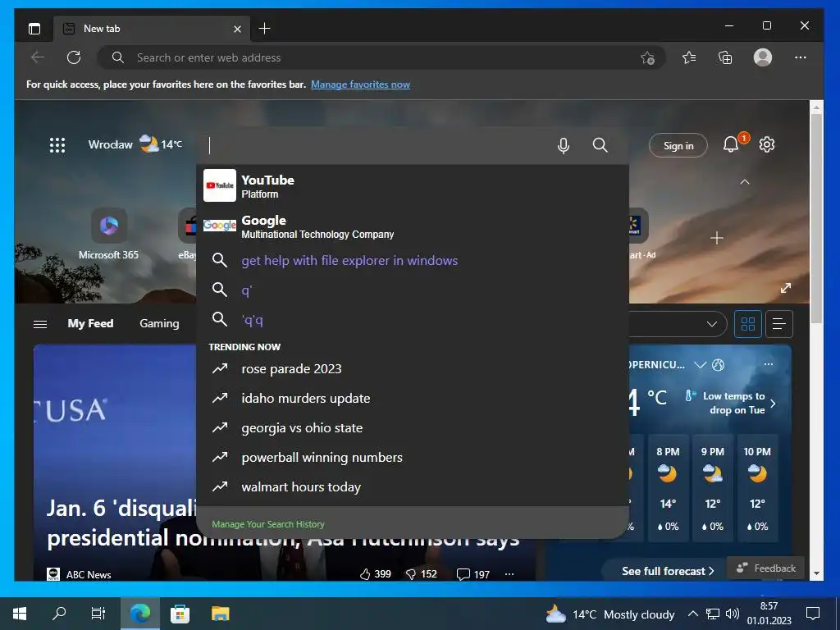Select trending 'idaho murders update'
Viewport: 840px width, 630px height.
click(x=413, y=399)
